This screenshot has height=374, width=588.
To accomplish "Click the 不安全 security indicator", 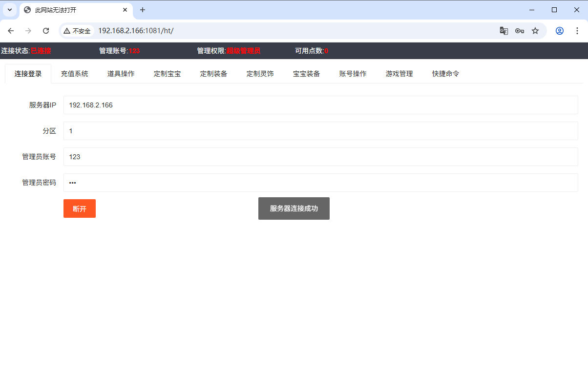I will point(77,31).
